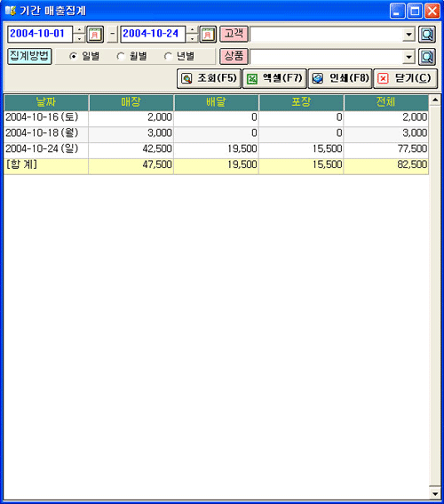Select the 월별 monthly radio option

[x=131, y=57]
